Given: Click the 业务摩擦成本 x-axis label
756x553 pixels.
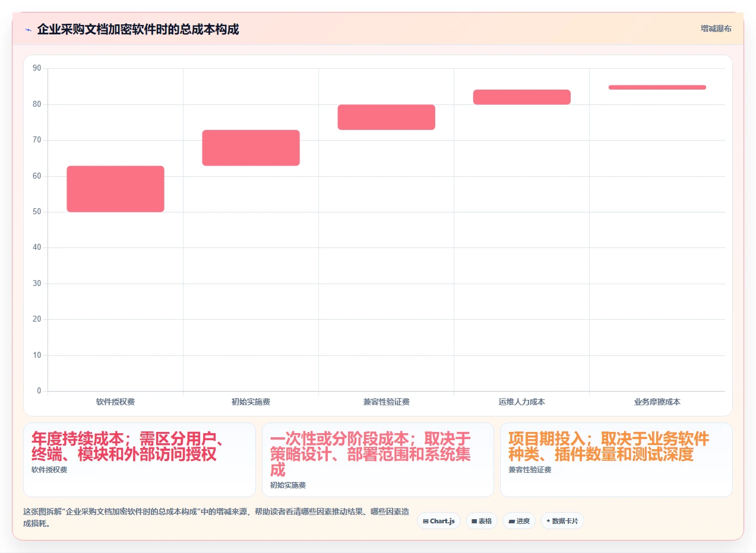Looking at the screenshot, I should [x=657, y=402].
